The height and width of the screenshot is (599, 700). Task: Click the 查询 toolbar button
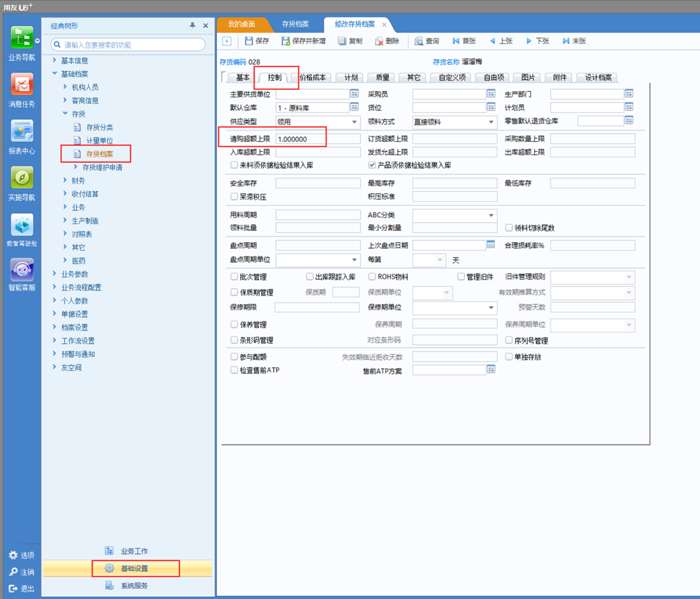pos(427,41)
